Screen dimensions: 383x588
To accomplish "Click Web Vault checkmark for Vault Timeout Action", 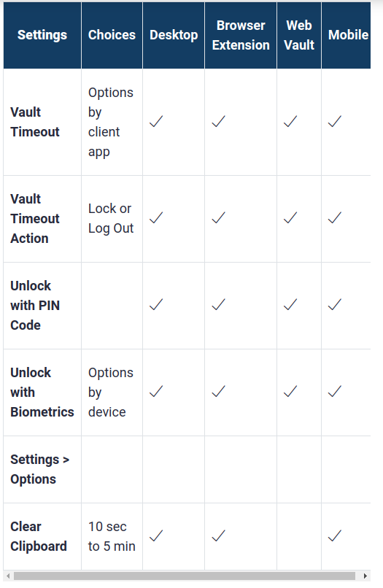I will coord(290,218).
